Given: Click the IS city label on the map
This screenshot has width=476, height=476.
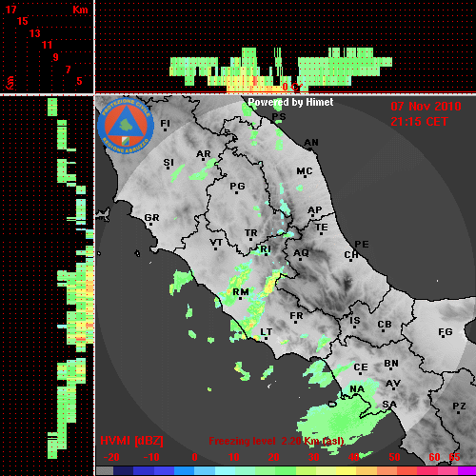Looking at the screenshot, I should [x=355, y=321].
